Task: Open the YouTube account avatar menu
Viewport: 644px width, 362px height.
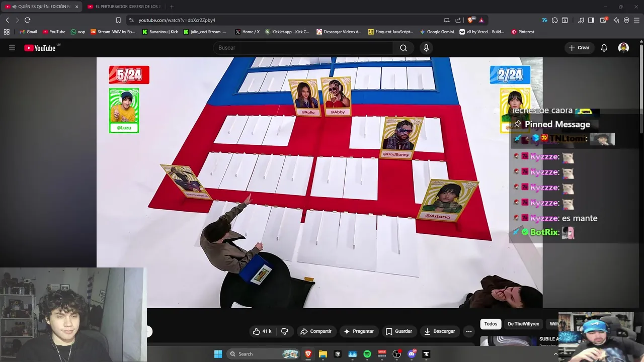Action: click(x=623, y=48)
